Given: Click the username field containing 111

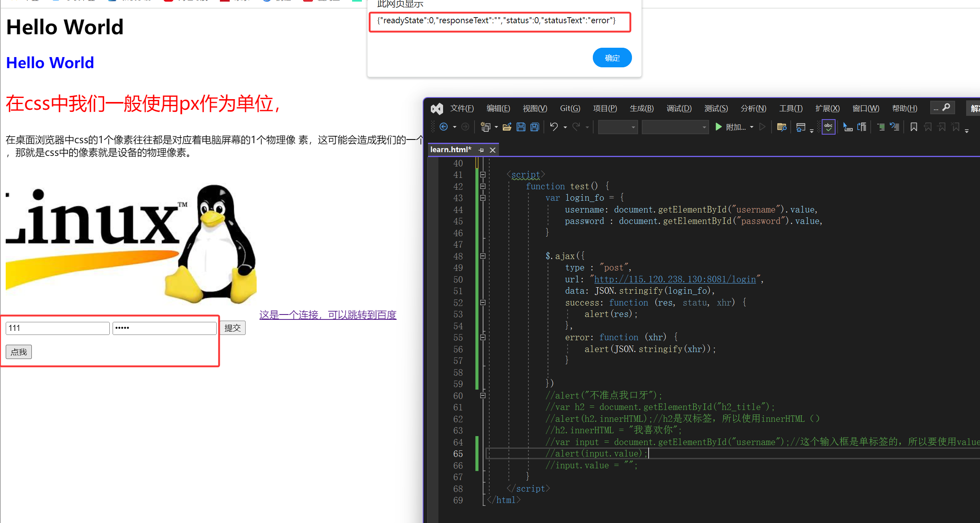Looking at the screenshot, I should (58, 328).
